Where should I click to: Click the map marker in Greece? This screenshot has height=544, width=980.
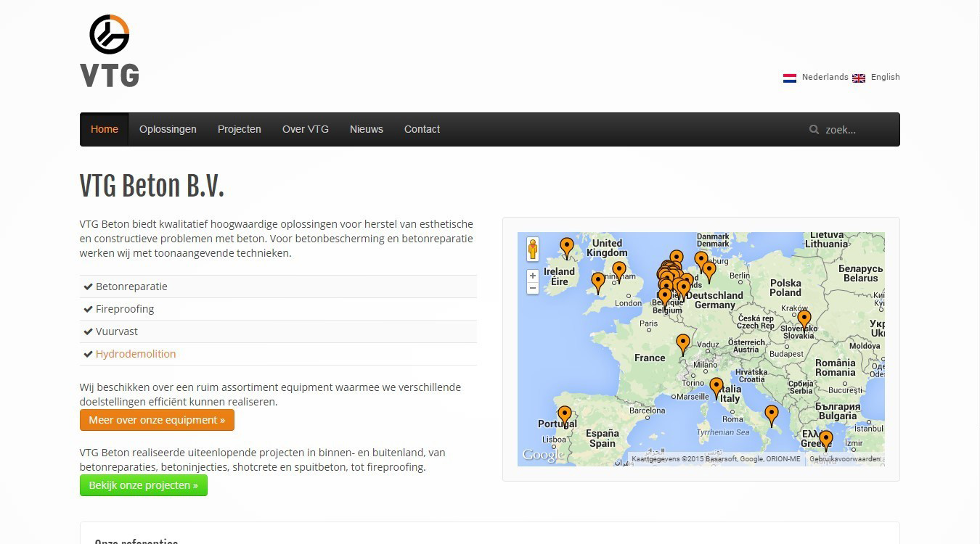tap(825, 441)
